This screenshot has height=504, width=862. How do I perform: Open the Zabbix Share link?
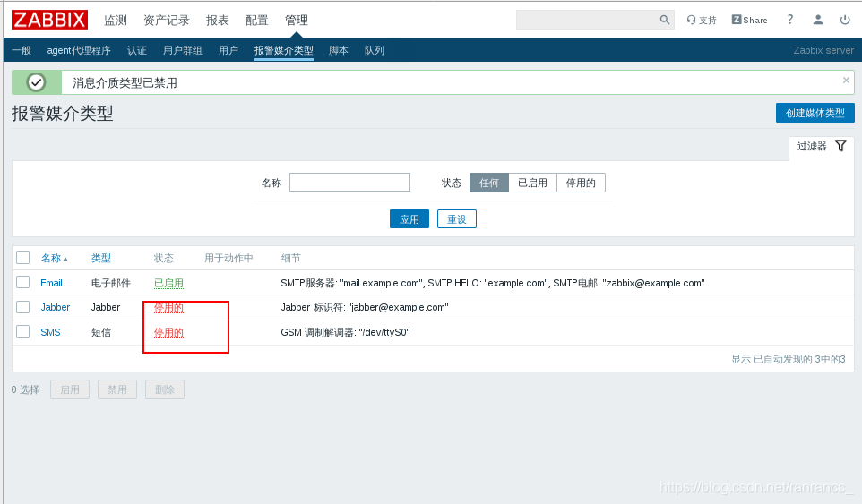(749, 20)
